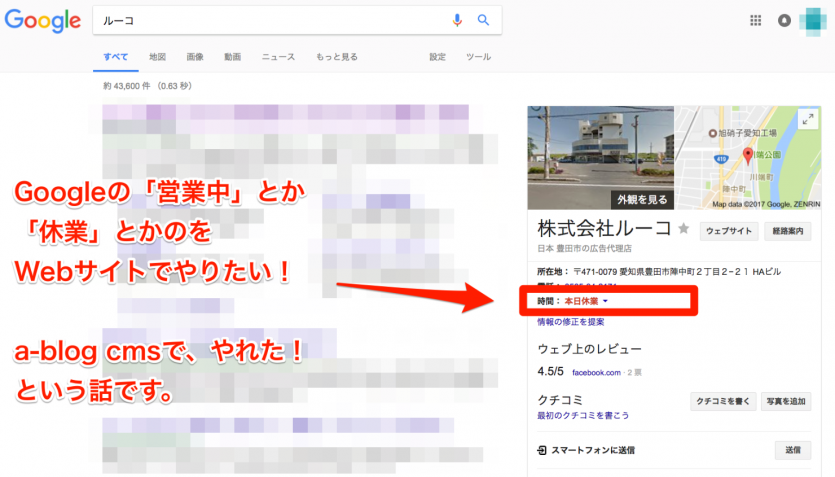Open the account profile avatar
Viewport: 835px width, 477px height.
813,20
